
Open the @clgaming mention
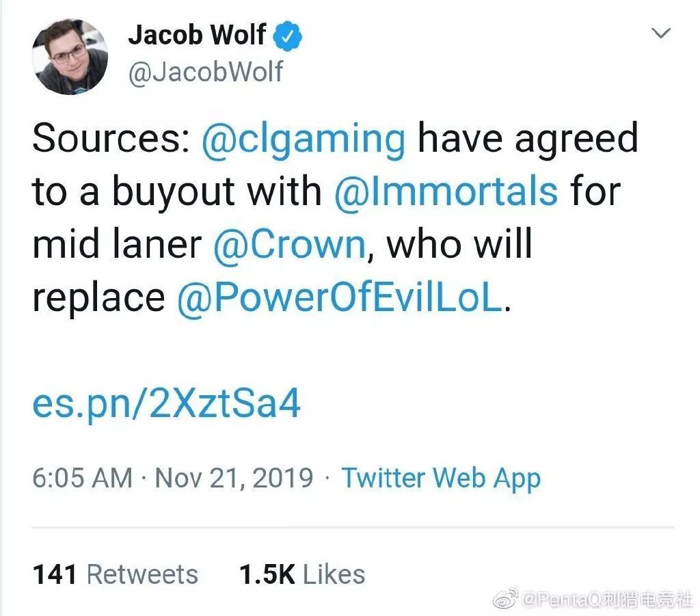[304, 138]
